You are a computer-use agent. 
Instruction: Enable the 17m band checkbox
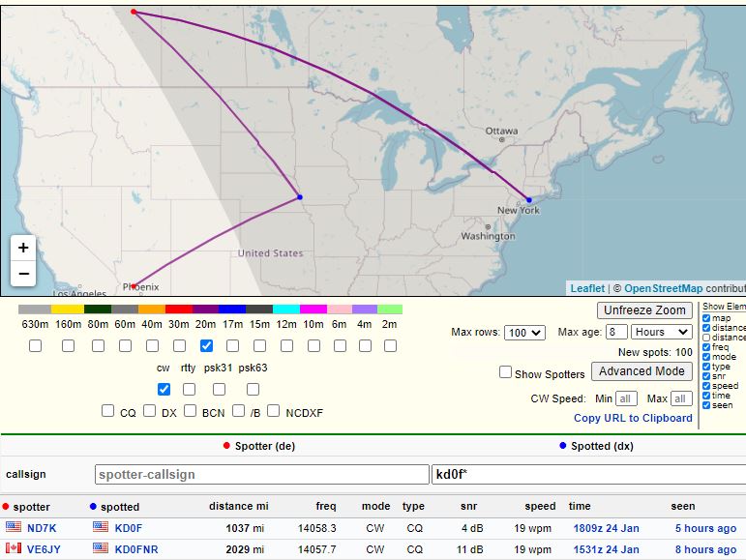point(232,345)
